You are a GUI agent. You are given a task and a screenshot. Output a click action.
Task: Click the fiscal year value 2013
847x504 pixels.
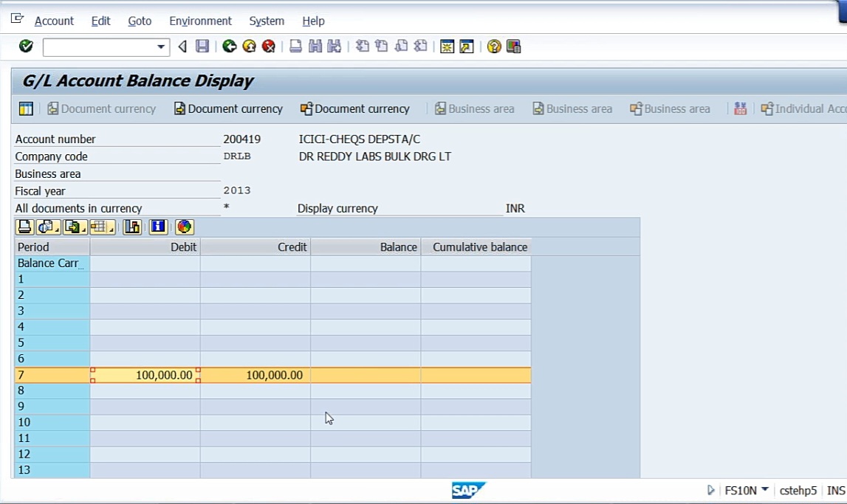[x=237, y=190]
